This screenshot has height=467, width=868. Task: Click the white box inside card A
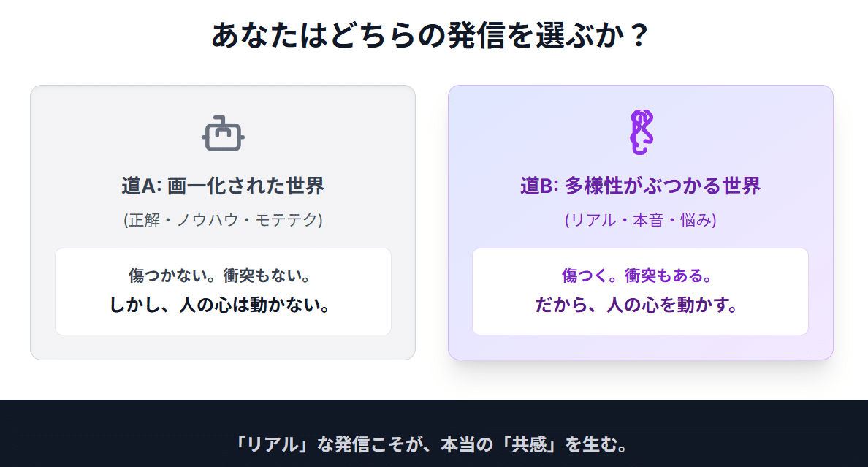[223, 292]
